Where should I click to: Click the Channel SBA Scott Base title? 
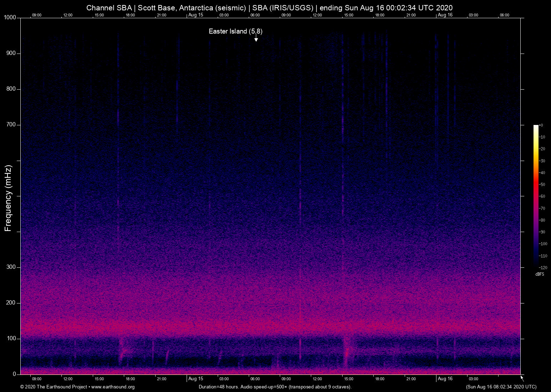(269, 8)
